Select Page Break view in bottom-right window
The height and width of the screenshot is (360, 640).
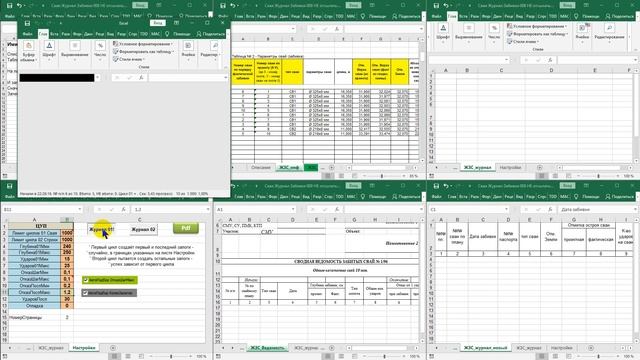[x=568, y=356]
